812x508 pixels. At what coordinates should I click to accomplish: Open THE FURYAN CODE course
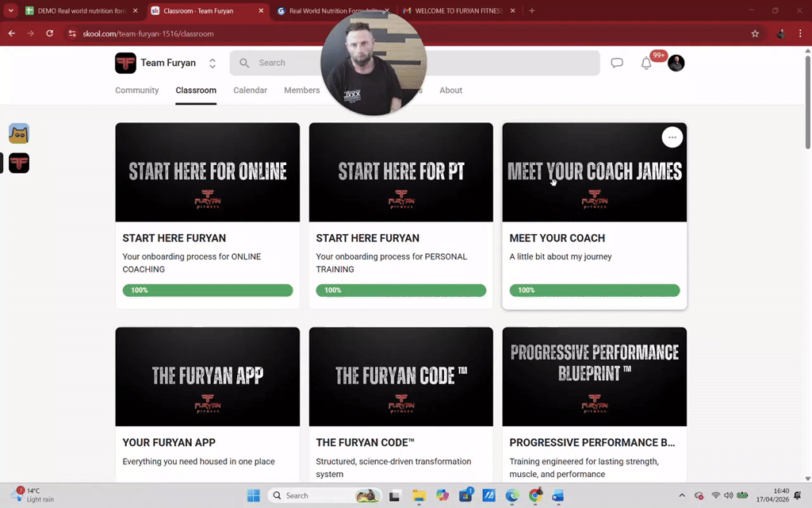pos(400,376)
